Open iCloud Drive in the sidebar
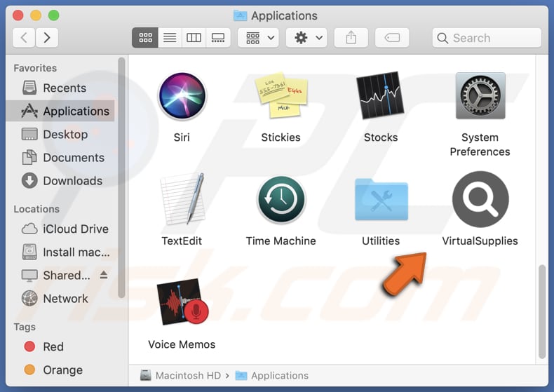Viewport: 554px width, 392px height. pos(60,229)
